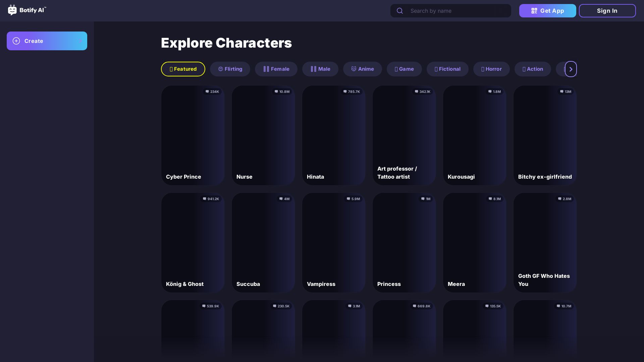This screenshot has height=362, width=644.
Task: Select the smiley icon on the Flirting filter
Action: pyautogui.click(x=221, y=69)
